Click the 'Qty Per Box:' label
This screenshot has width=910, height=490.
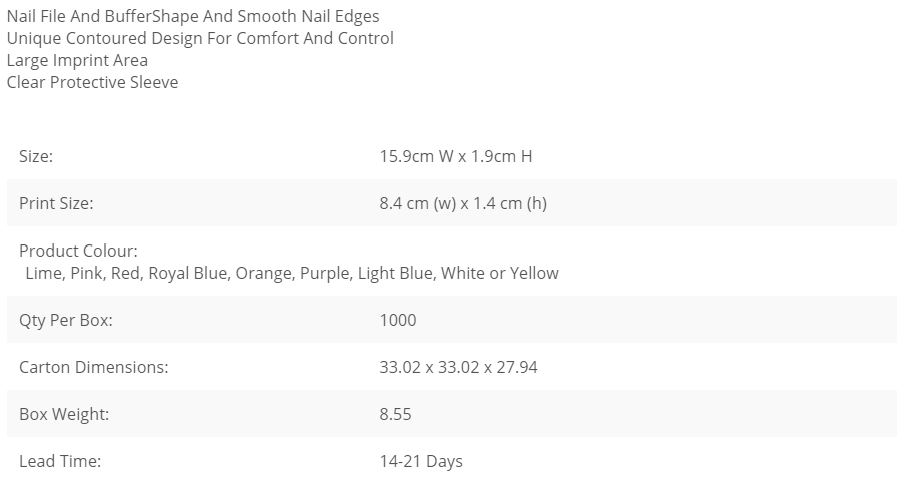[x=66, y=320]
